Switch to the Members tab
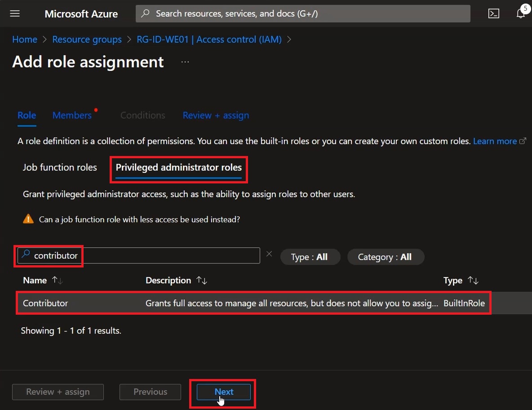This screenshot has width=532, height=410. [x=72, y=116]
